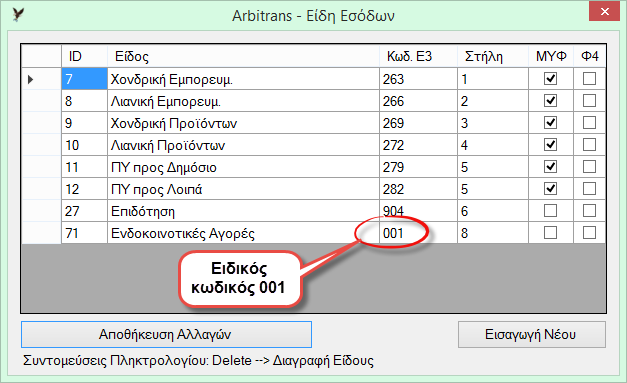Image resolution: width=627 pixels, height=383 pixels.
Task: Select Στήλη cell of Λιανική Εμπορευμ. row
Action: click(493, 101)
